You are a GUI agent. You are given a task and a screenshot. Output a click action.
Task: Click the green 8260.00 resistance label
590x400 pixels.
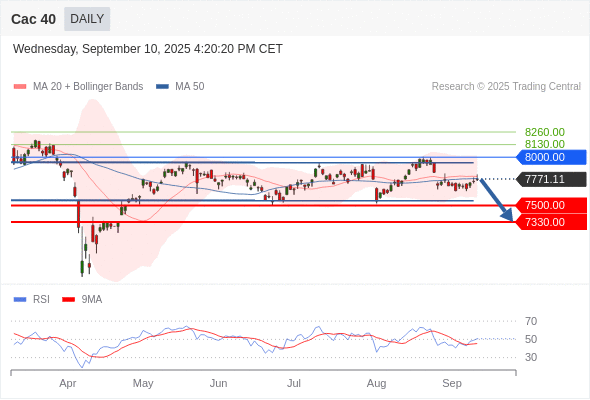pos(544,132)
